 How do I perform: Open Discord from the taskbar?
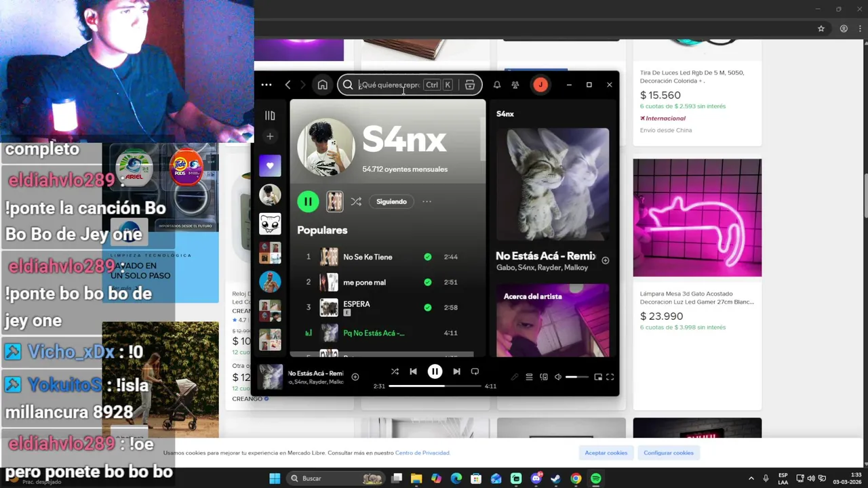click(536, 479)
